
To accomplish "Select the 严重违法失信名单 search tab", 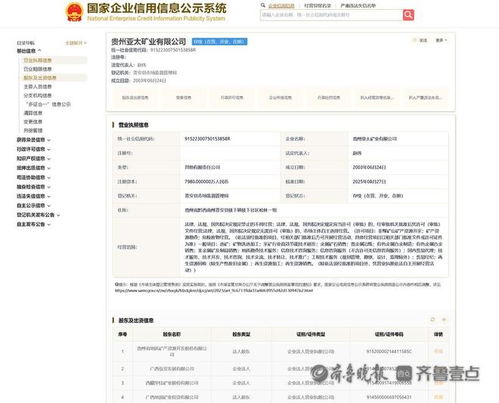I will tap(358, 6).
